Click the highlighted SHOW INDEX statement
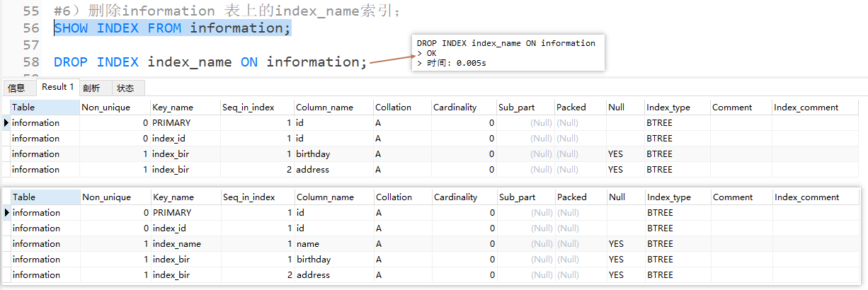868x290 pixels. pyautogui.click(x=172, y=28)
